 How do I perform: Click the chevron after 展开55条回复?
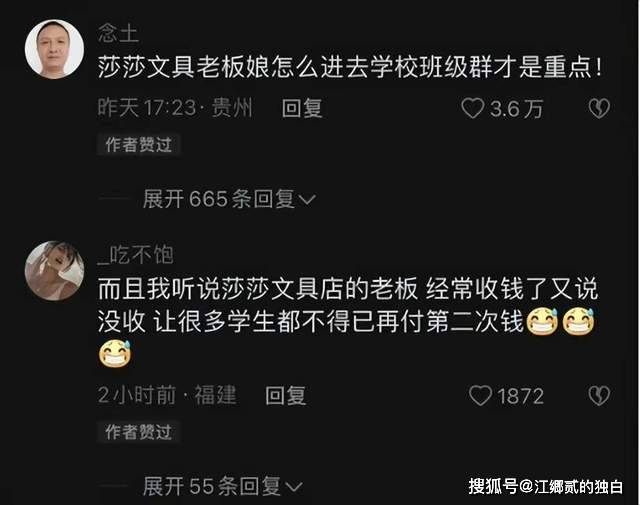coord(293,487)
